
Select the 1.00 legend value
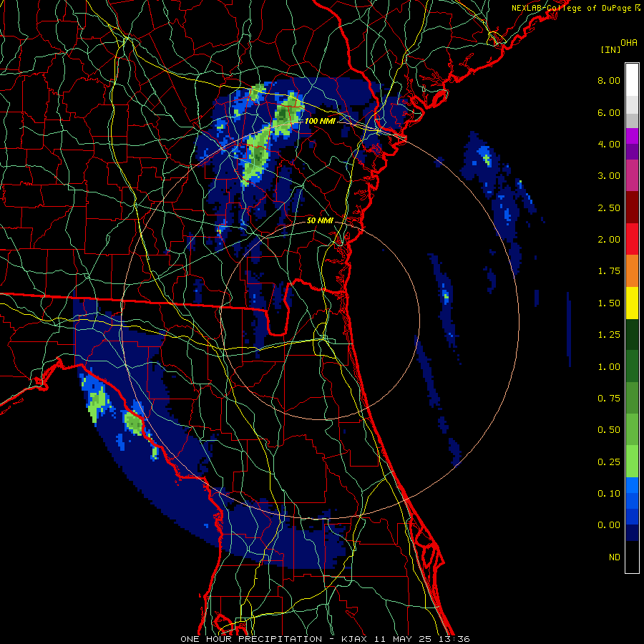click(609, 367)
